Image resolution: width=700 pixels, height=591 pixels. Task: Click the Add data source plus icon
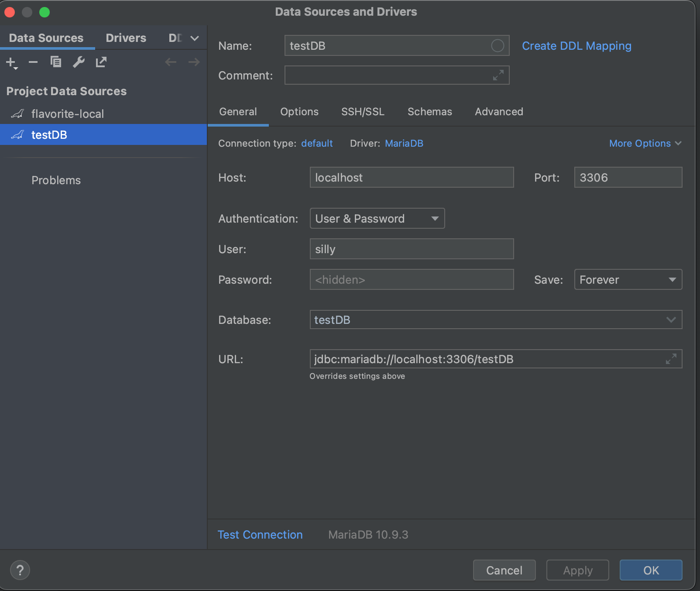pyautogui.click(x=11, y=62)
